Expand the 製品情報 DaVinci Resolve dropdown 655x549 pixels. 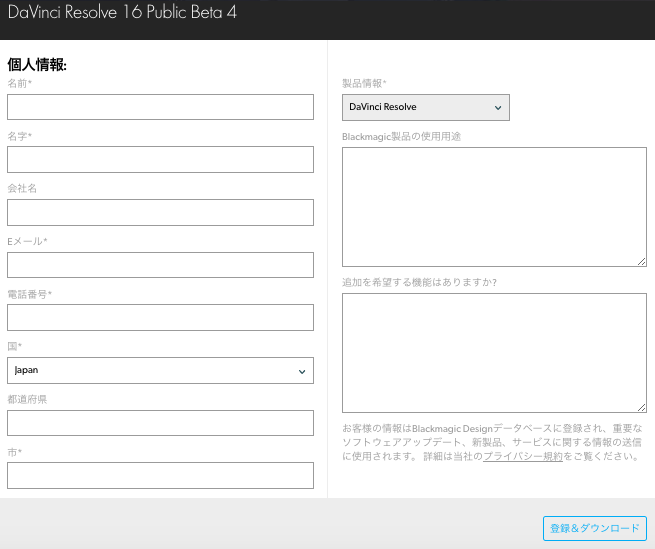pyautogui.click(x=425, y=107)
